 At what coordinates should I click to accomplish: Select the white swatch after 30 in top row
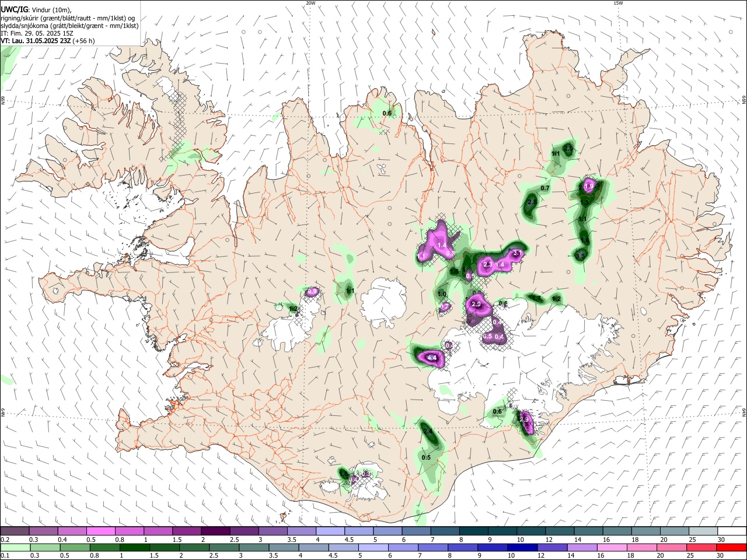731,531
